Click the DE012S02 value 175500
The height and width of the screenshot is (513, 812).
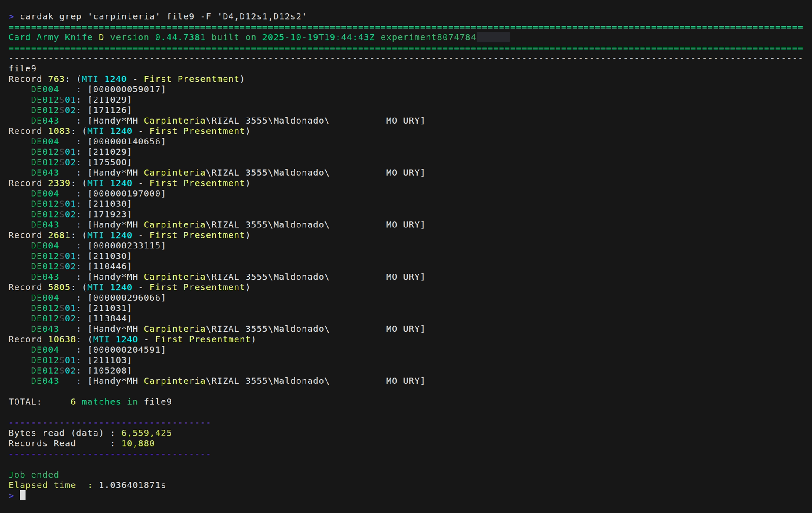pyautogui.click(x=110, y=162)
